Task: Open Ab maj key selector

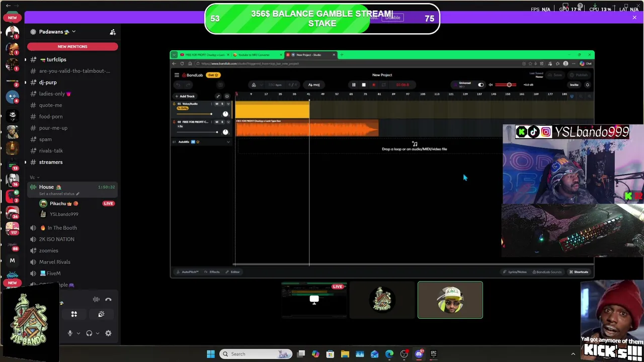Action: (314, 85)
